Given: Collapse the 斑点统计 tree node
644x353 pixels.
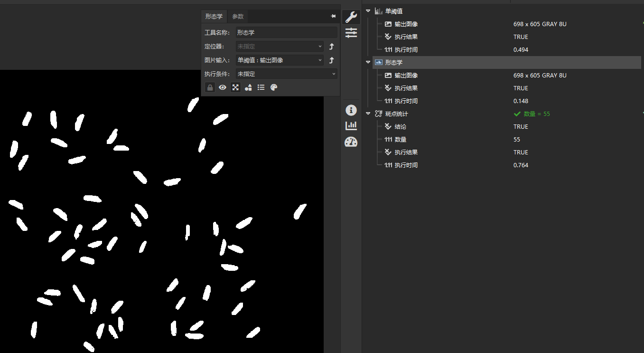Looking at the screenshot, I should pos(368,114).
